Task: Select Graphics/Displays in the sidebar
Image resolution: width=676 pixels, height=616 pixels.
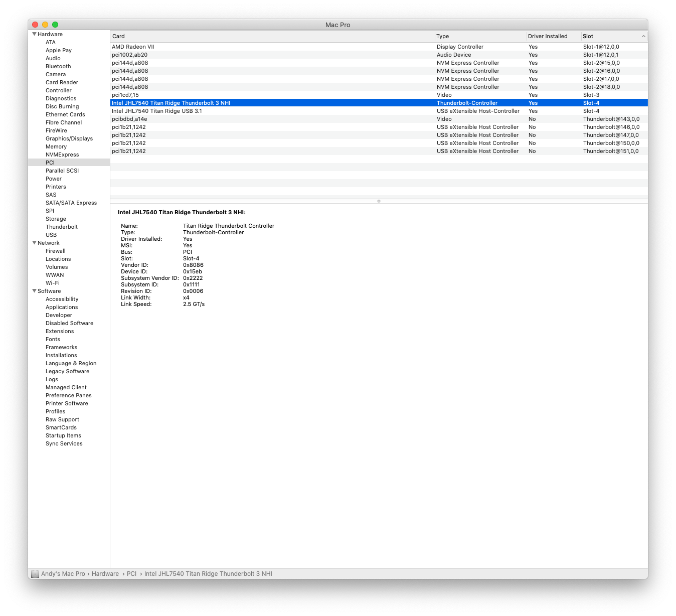Action: point(69,138)
